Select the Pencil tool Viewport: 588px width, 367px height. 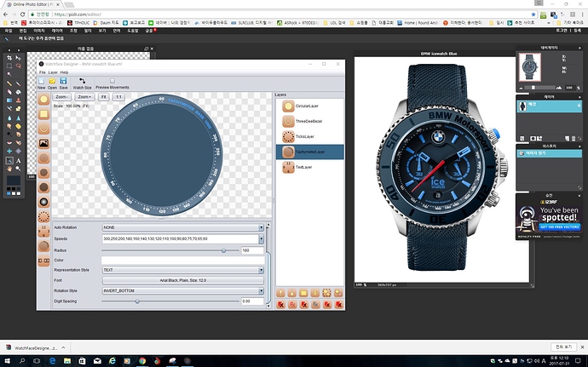[9, 83]
